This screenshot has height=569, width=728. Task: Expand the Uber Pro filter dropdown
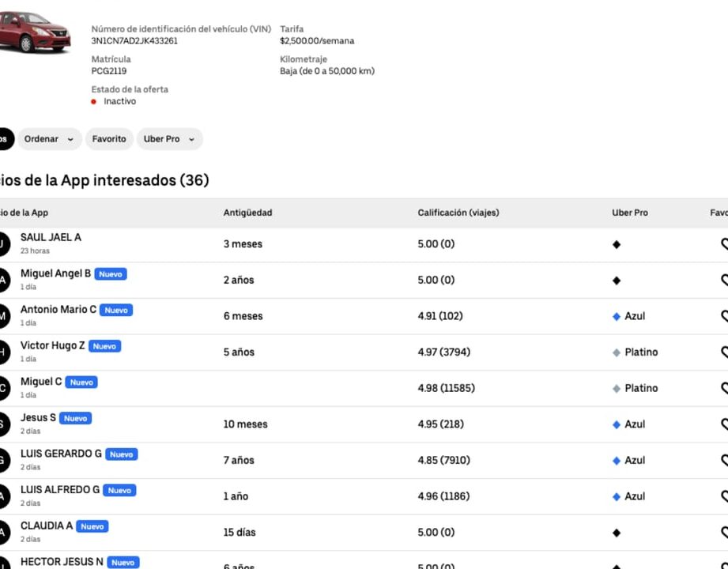click(169, 139)
